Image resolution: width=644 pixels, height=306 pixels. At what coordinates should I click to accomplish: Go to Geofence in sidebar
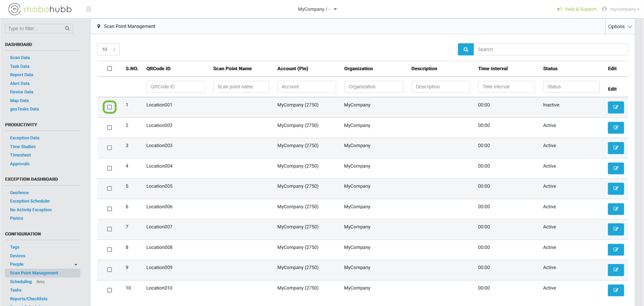(19, 193)
